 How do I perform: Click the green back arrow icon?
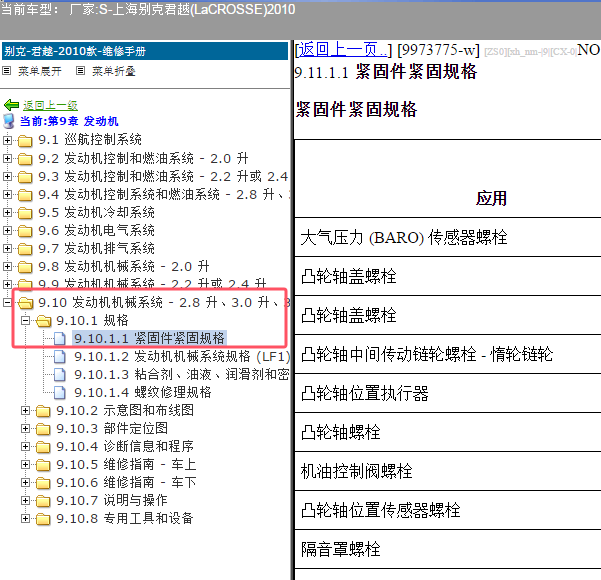[11, 104]
